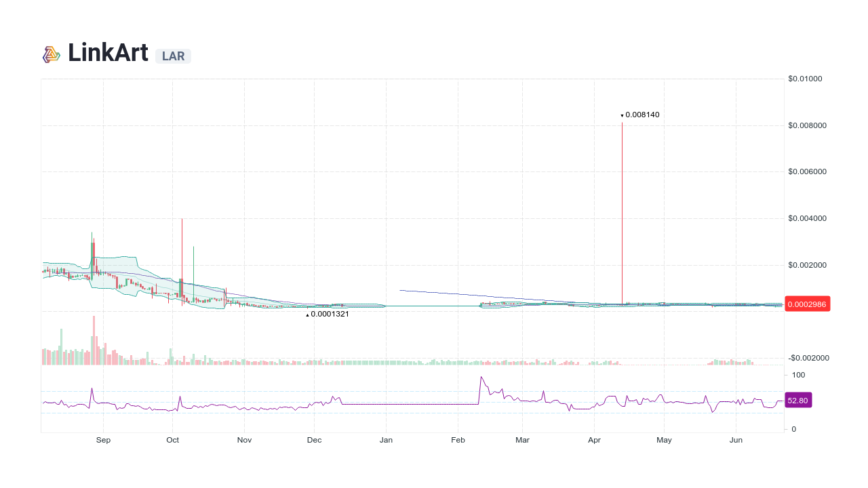Click the Feb month label on the time axis
Screen dimensions: 868x488
pos(458,440)
